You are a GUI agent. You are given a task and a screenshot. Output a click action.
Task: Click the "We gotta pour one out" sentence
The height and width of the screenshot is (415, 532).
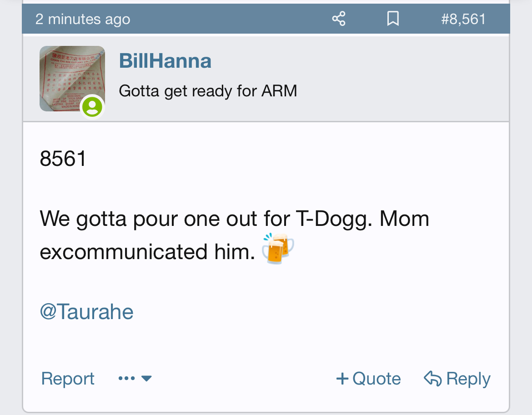click(x=235, y=235)
